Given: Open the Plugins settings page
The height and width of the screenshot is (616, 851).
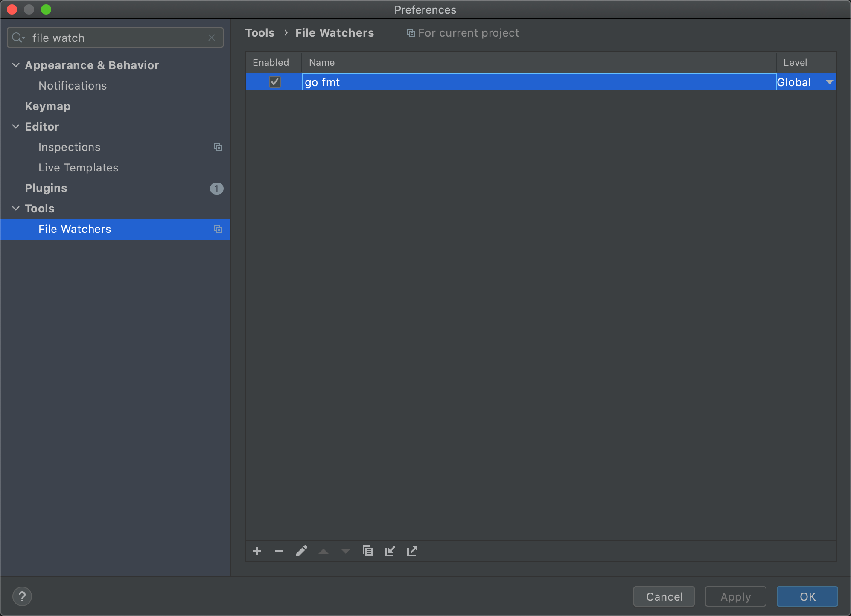Looking at the screenshot, I should (46, 188).
